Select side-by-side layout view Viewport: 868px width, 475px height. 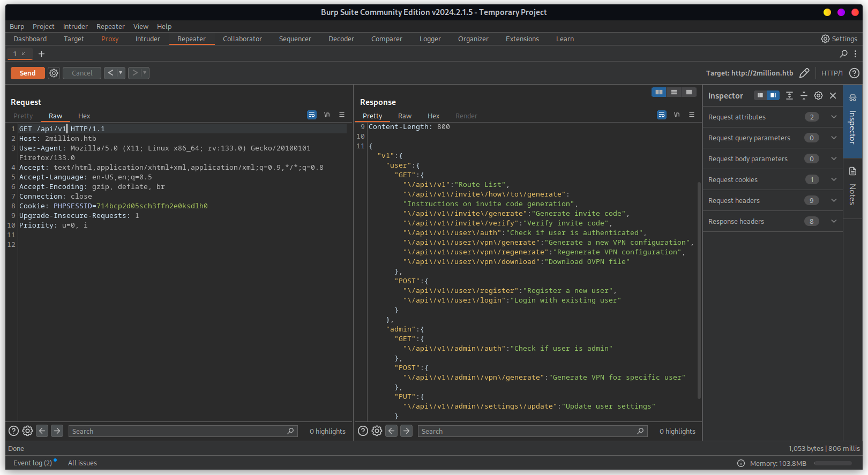click(x=659, y=92)
